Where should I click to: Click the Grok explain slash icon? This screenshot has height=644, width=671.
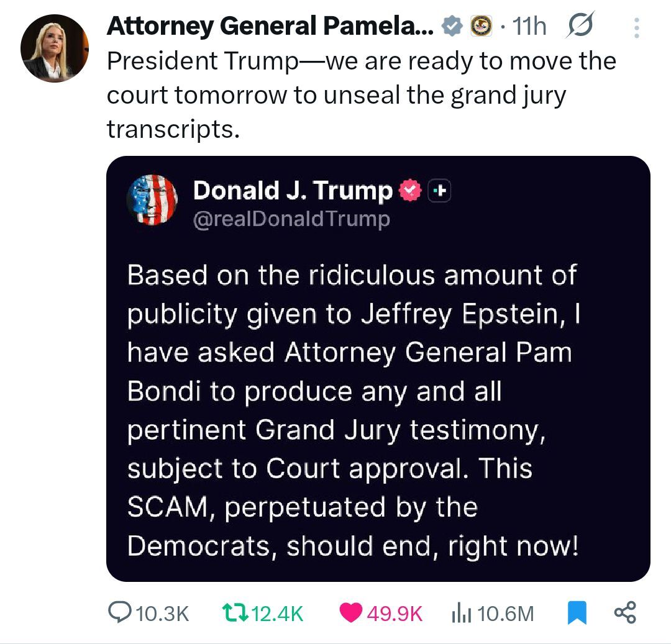(580, 25)
